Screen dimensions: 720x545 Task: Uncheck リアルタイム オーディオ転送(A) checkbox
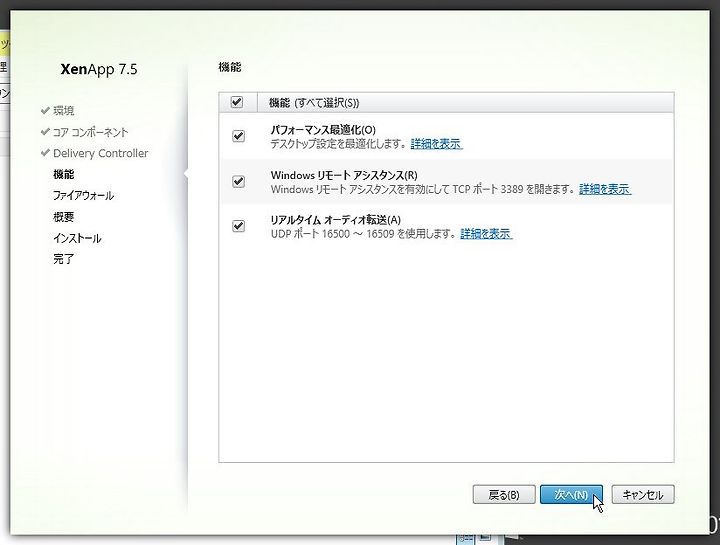(238, 226)
